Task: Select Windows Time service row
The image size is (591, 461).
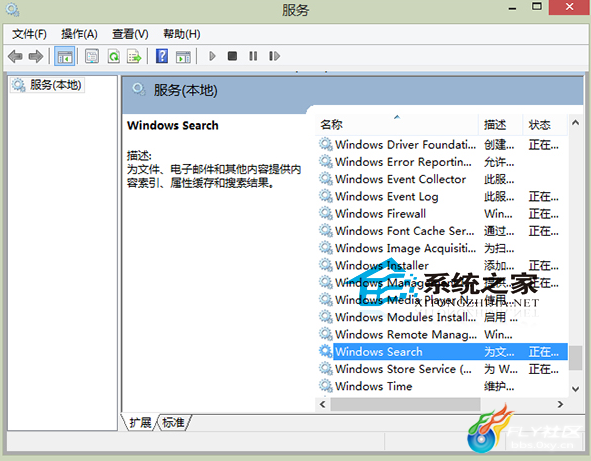Action: point(442,386)
